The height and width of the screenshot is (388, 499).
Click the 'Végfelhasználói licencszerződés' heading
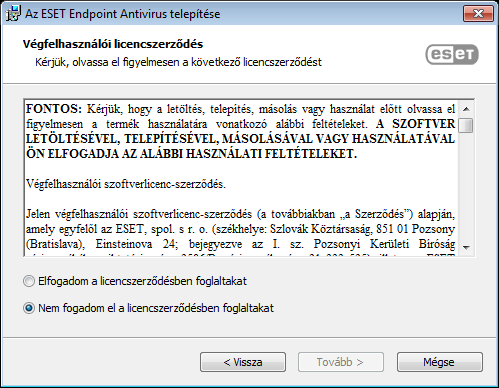click(x=113, y=44)
